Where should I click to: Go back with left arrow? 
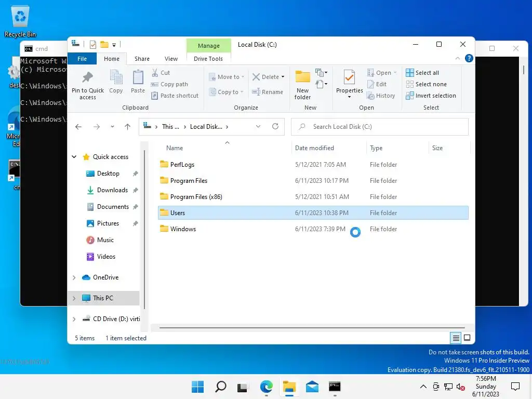click(78, 127)
